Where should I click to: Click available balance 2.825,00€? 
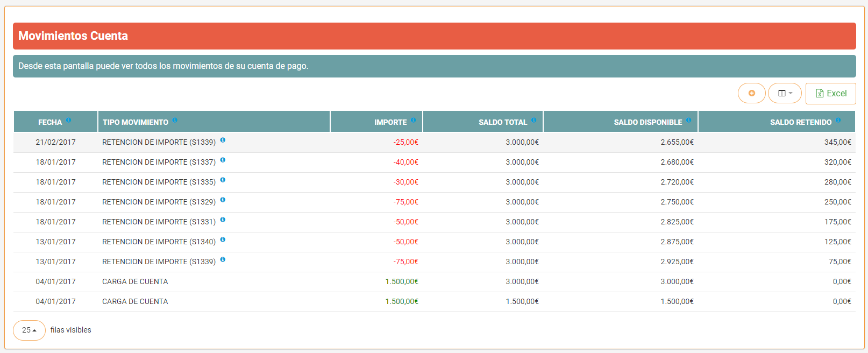tap(677, 222)
